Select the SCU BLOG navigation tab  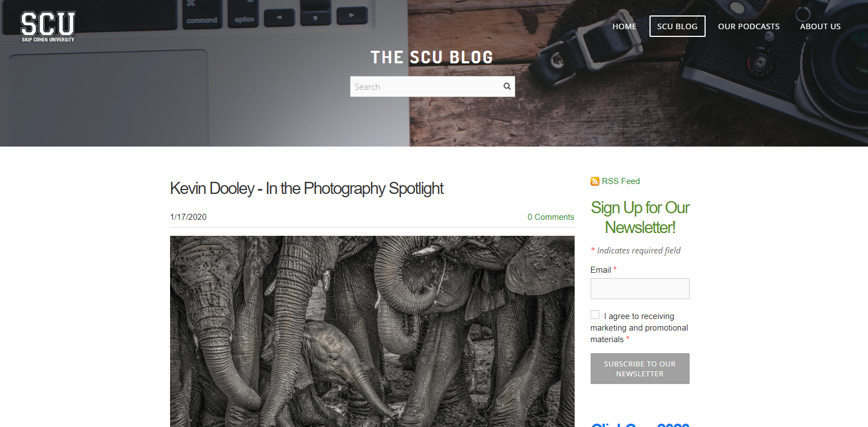pyautogui.click(x=677, y=26)
